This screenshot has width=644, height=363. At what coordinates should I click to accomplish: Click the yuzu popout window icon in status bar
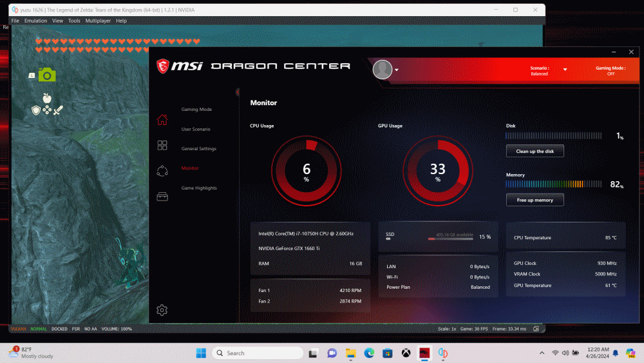[536, 329]
